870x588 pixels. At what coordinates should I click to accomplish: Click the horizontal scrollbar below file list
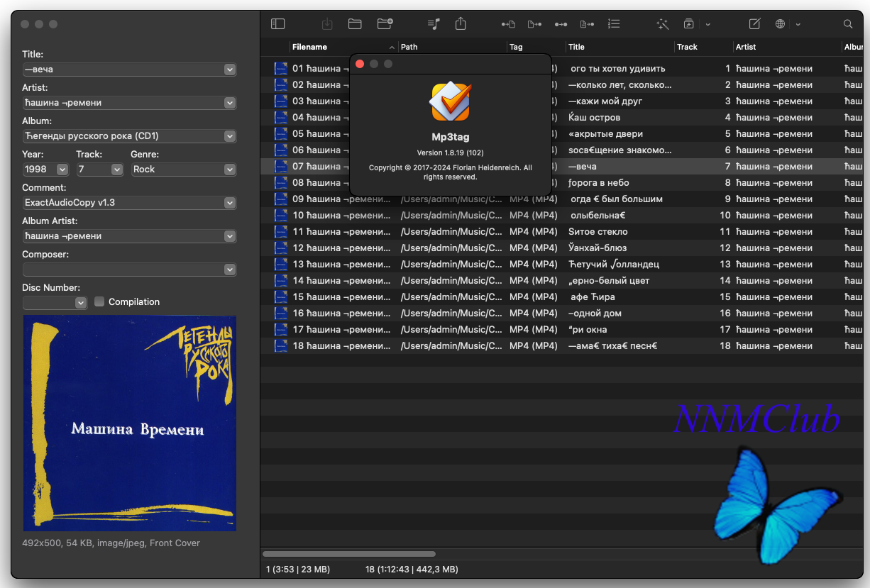coord(349,554)
